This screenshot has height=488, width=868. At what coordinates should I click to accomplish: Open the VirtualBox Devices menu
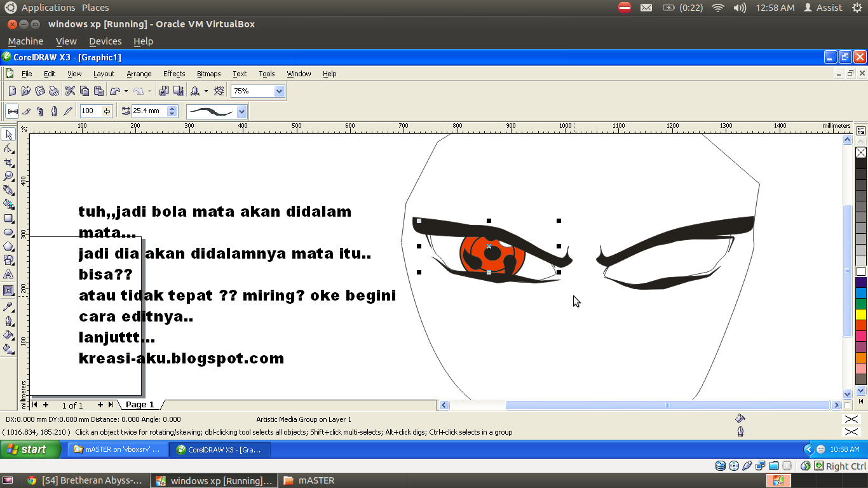pyautogui.click(x=105, y=41)
